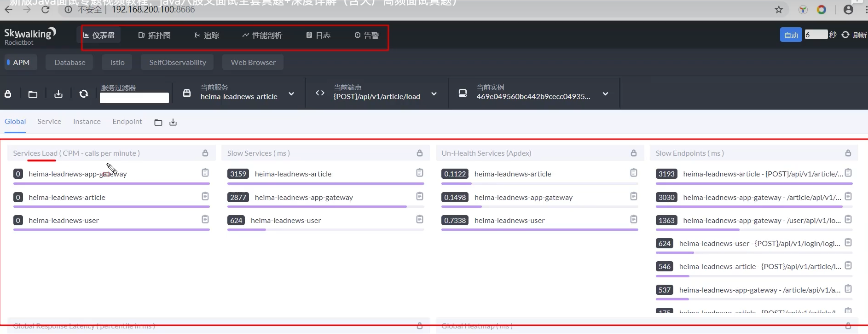The height and width of the screenshot is (334, 868).
Task: Copy the 2877 heima-leadnews-app-gateway slow service row
Action: tap(420, 196)
